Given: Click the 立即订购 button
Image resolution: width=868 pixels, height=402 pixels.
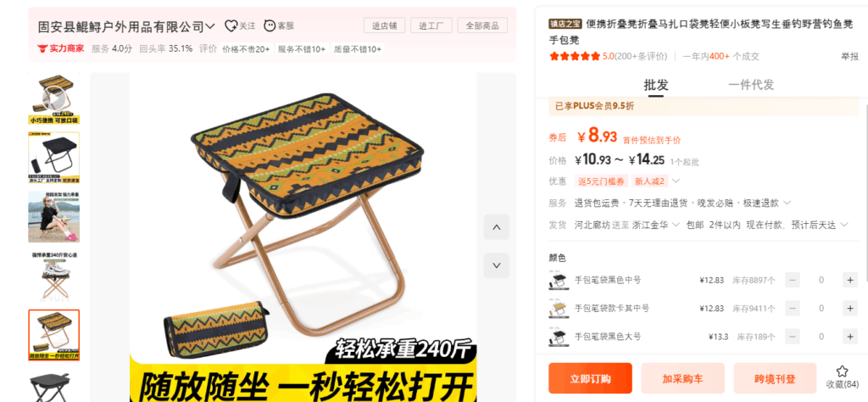Looking at the screenshot, I should coord(590,379).
